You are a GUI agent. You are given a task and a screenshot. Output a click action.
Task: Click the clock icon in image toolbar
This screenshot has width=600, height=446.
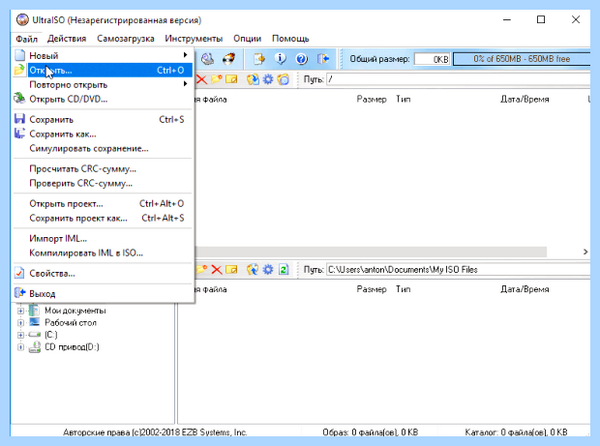tap(283, 79)
